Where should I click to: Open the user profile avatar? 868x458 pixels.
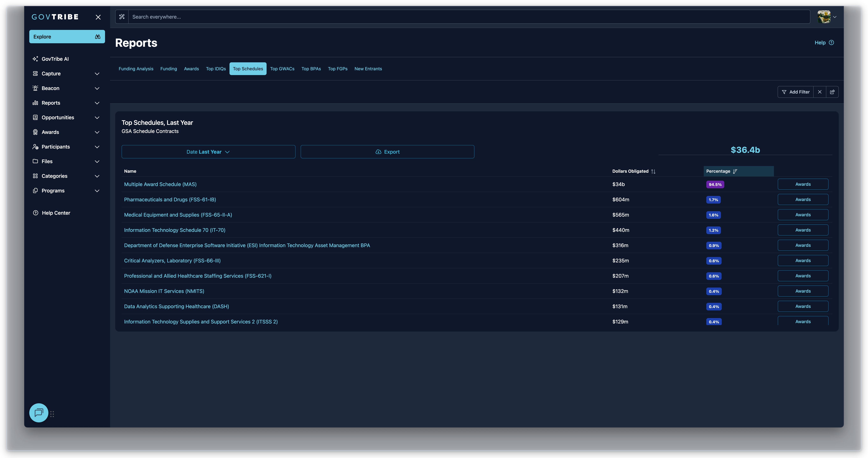(824, 17)
